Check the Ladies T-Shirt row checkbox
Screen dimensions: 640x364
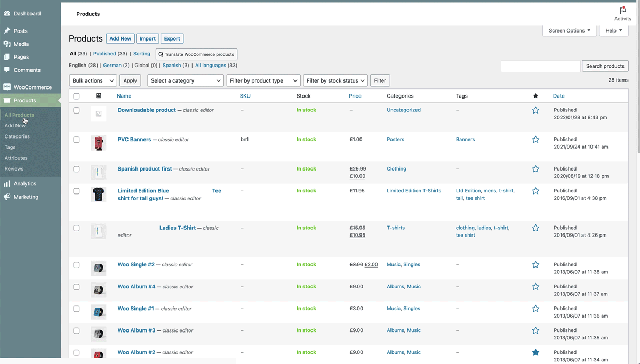tap(76, 228)
